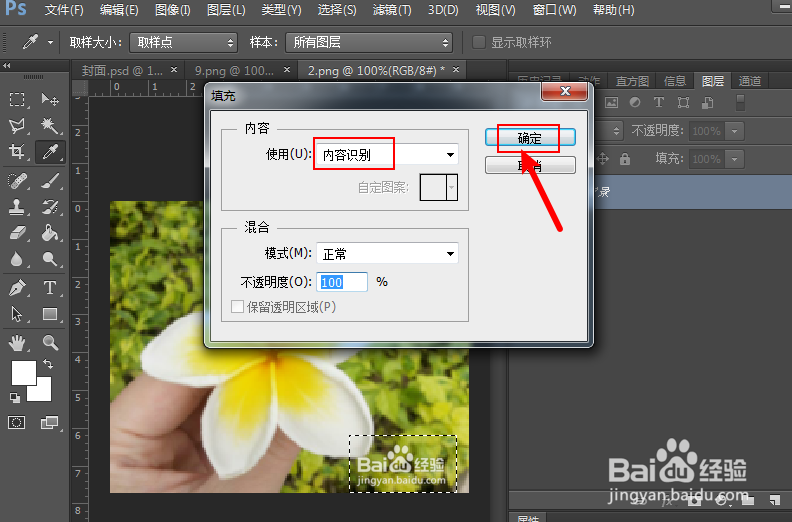Select the Brush tool
This screenshot has height=522, width=792.
pyautogui.click(x=50, y=180)
